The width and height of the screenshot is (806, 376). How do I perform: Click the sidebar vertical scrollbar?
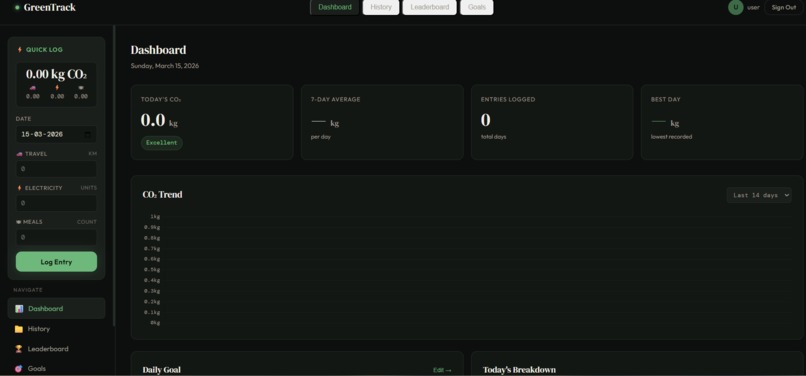tap(114, 175)
